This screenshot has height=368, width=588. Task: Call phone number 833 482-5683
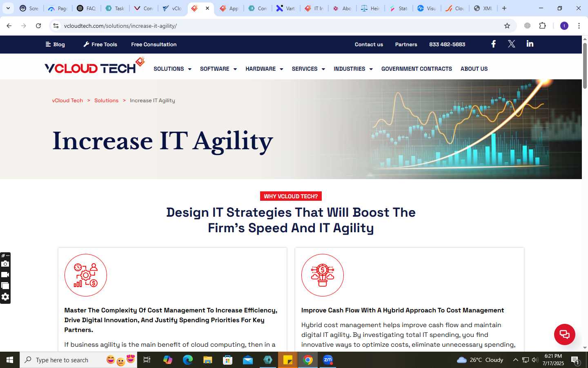447,44
